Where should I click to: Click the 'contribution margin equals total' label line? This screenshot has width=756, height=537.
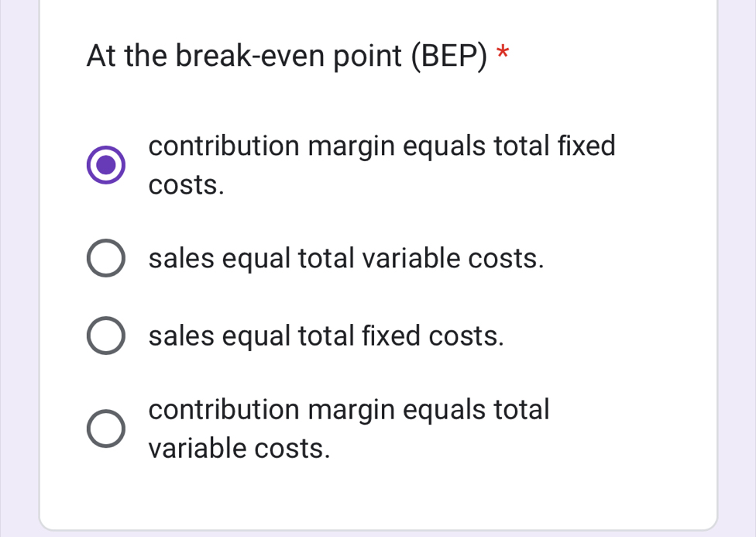tap(349, 409)
